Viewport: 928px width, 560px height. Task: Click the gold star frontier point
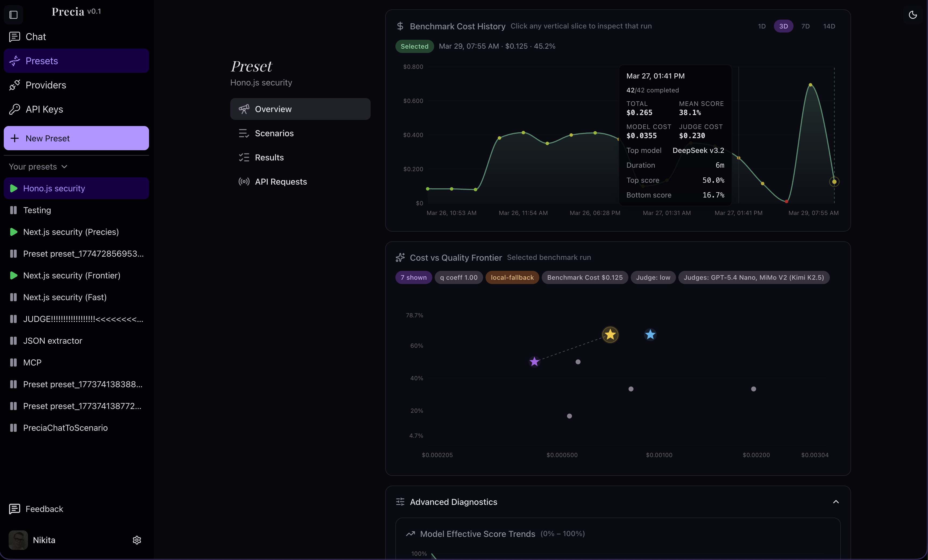pos(610,334)
